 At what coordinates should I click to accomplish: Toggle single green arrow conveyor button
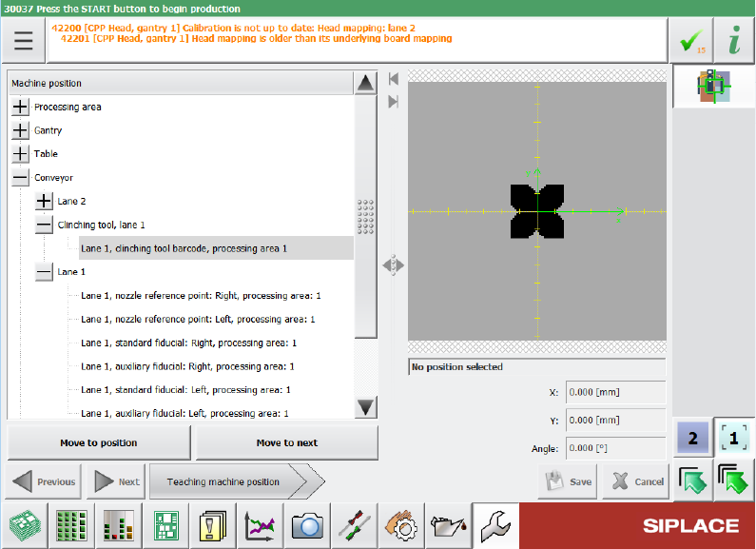click(693, 480)
